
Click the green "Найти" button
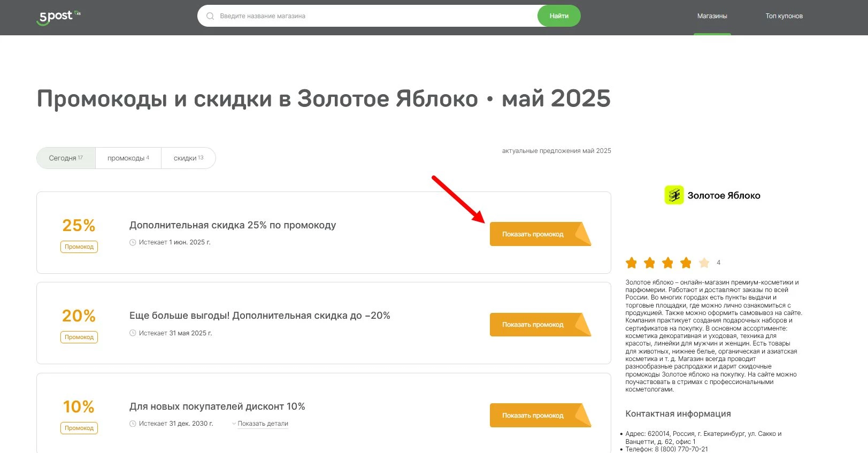[558, 16]
